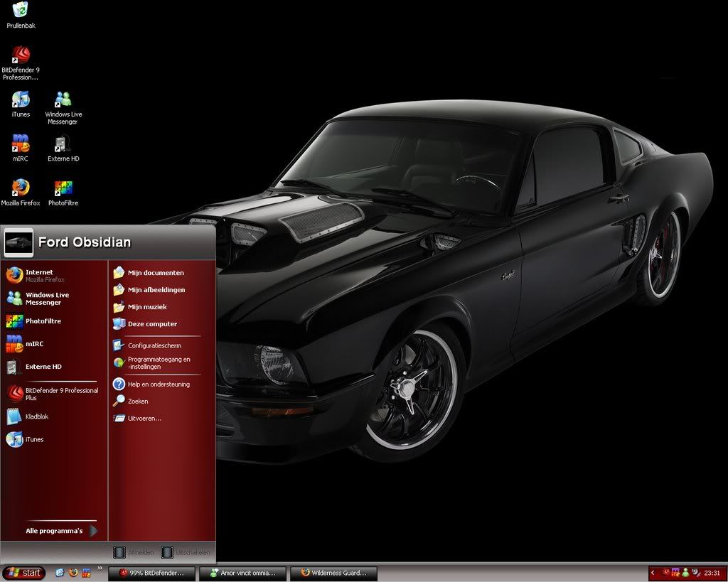Expand the hidden system tray icons arrow
The image size is (728, 582).
tap(653, 573)
